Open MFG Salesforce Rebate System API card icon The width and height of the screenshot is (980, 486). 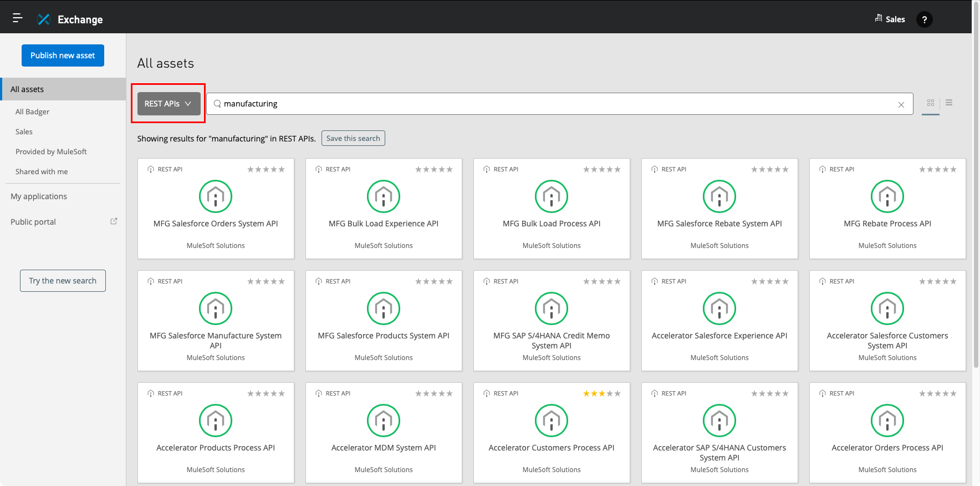pos(719,196)
